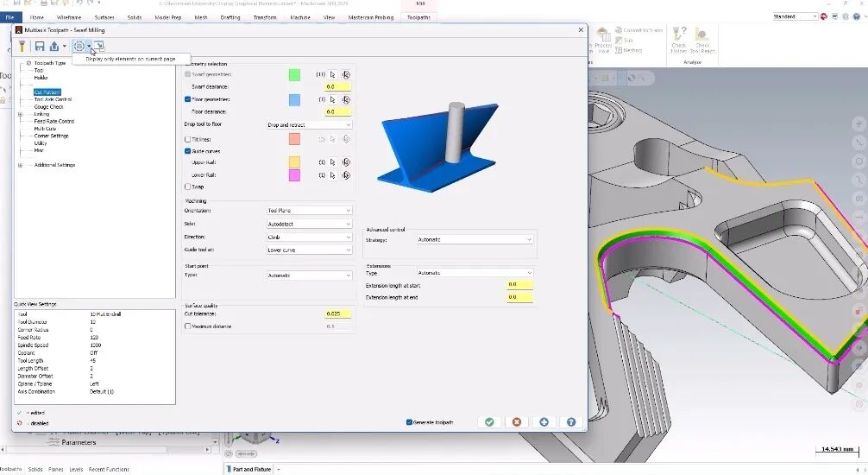The width and height of the screenshot is (868, 475).
Task: Click the select arrow for Upper Rail
Action: pyautogui.click(x=333, y=162)
